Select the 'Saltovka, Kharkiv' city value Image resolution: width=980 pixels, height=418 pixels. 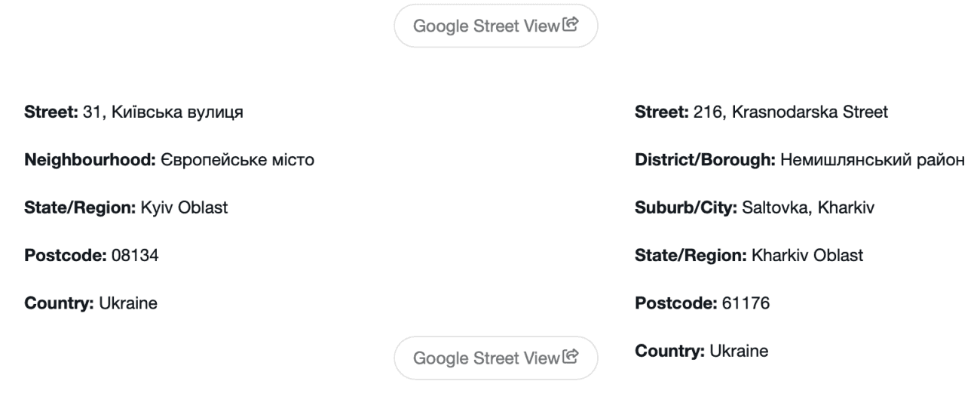[797, 208]
